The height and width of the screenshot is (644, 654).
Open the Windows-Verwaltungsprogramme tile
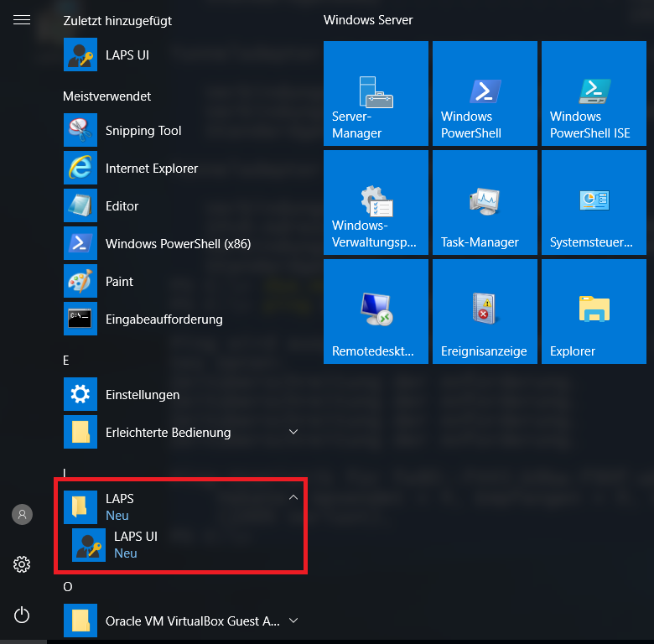(376, 203)
